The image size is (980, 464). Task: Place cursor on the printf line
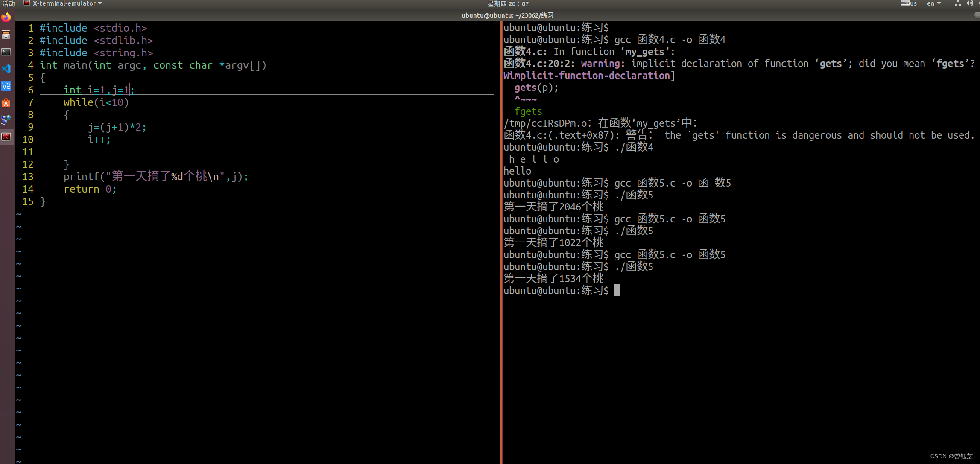(x=155, y=177)
